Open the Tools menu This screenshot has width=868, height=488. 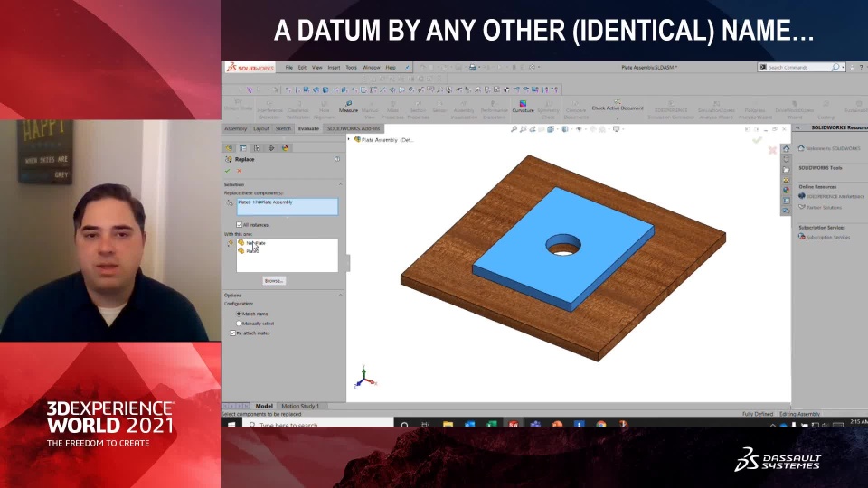(x=352, y=68)
